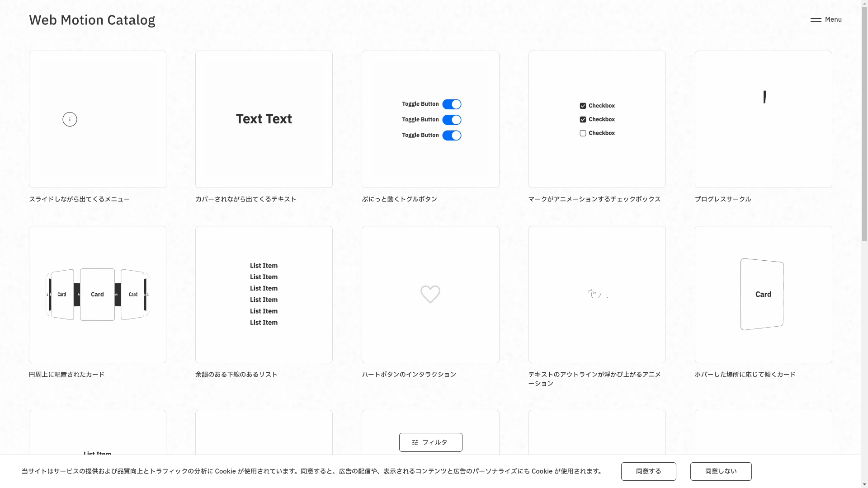Click the second List Item in list
868x488 pixels.
coord(264,277)
